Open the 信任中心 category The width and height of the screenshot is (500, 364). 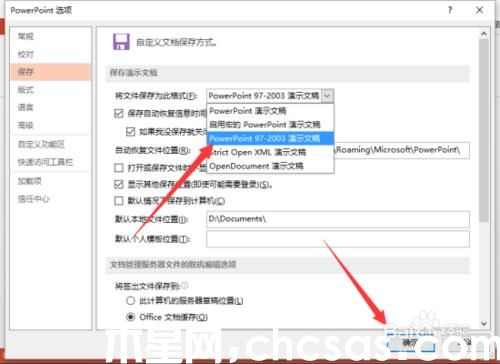[33, 199]
